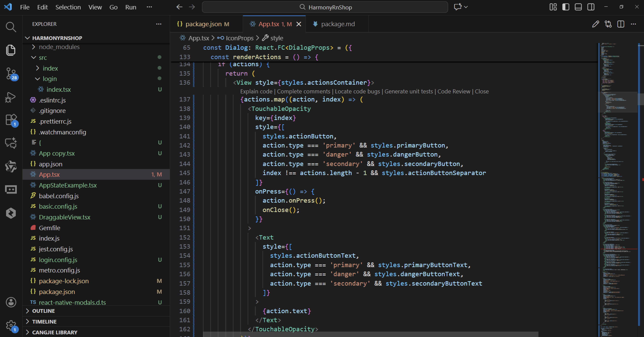Toggle the bottom panel visibility
This screenshot has width=644, height=337.
578,7
